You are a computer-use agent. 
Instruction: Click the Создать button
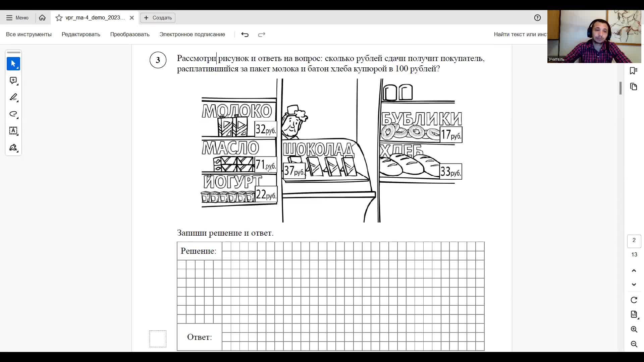point(158,18)
